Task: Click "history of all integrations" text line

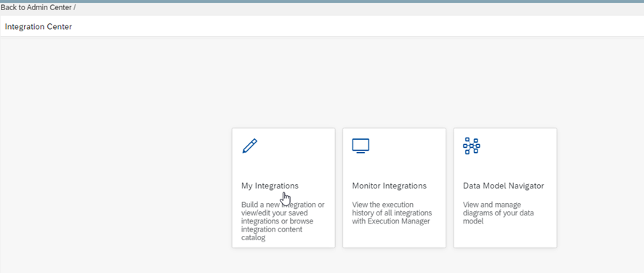Action: click(393, 213)
